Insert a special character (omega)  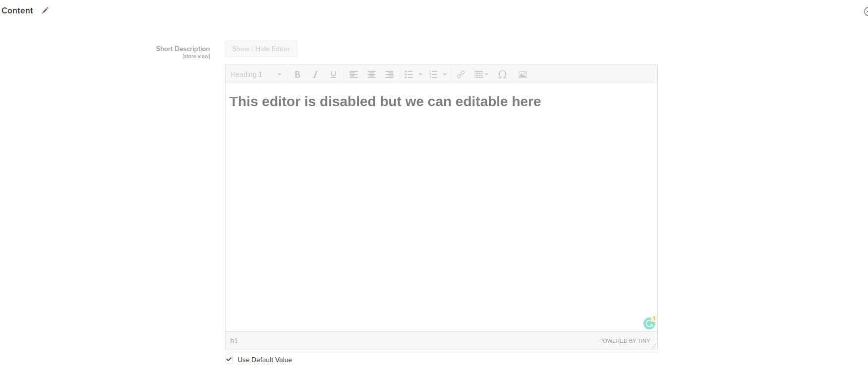(502, 74)
